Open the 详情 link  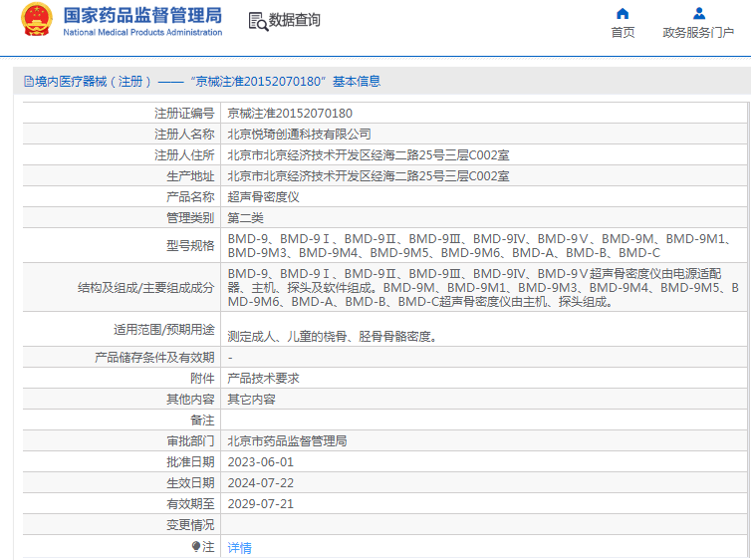pyautogui.click(x=239, y=548)
